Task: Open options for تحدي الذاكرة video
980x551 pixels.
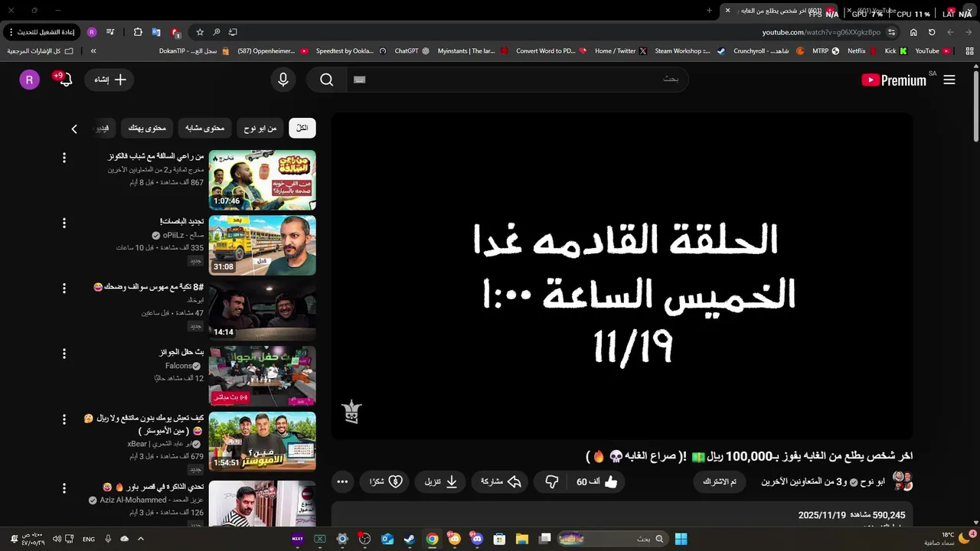Action: (x=64, y=488)
